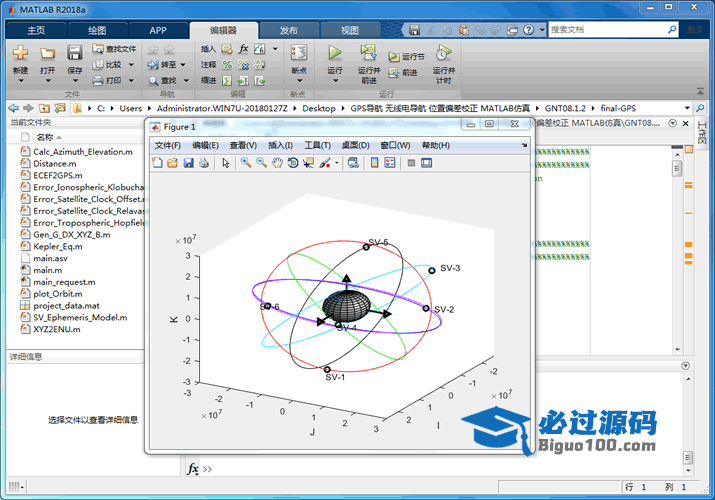Toggle the Rotate 3D tool in Figure 1
This screenshot has width=715, height=500.
click(x=293, y=163)
